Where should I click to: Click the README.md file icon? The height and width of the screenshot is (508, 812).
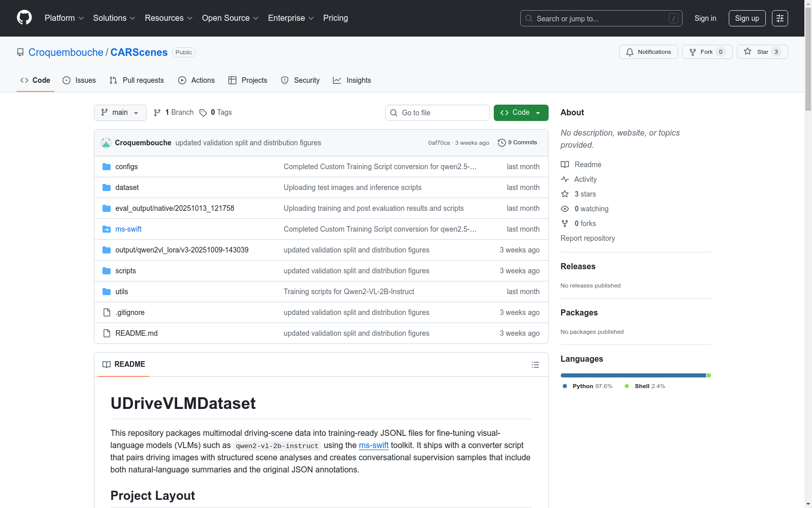(107, 333)
